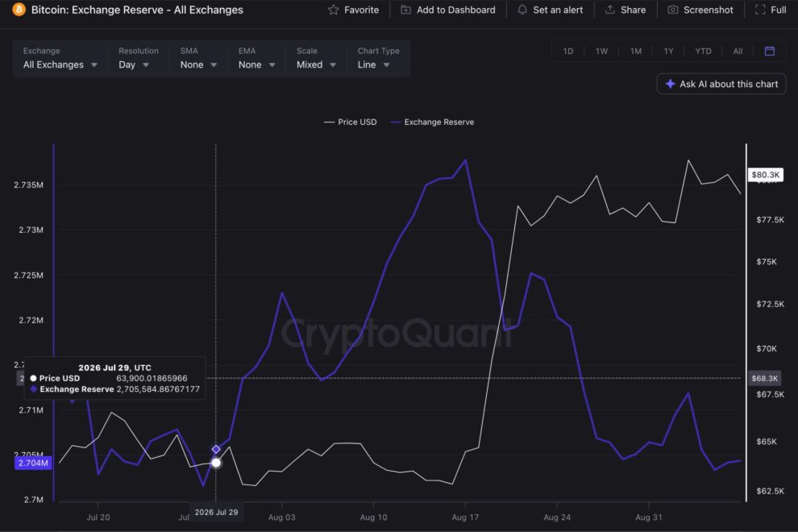Click the $68.3K crosshair price label
The image size is (798, 532).
[765, 378]
